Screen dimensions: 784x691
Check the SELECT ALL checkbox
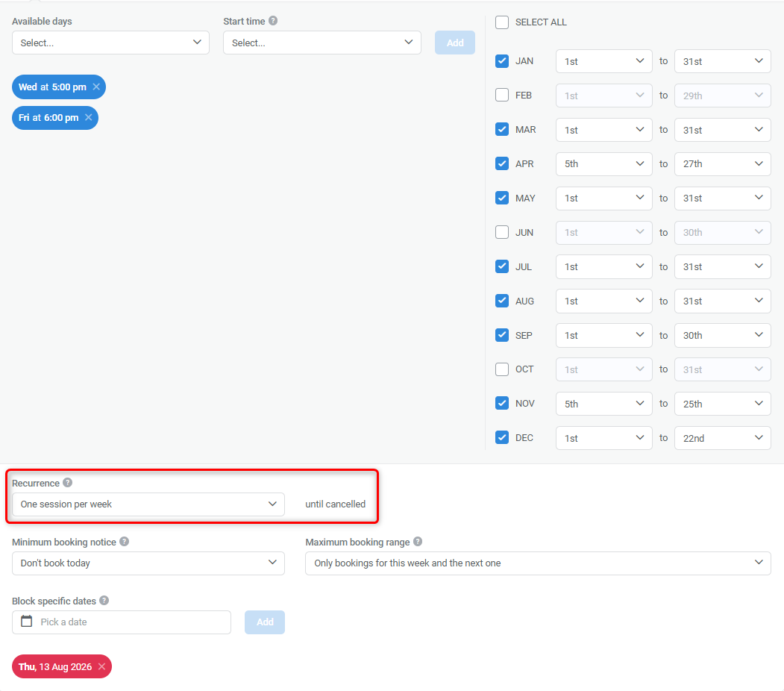pyautogui.click(x=502, y=22)
